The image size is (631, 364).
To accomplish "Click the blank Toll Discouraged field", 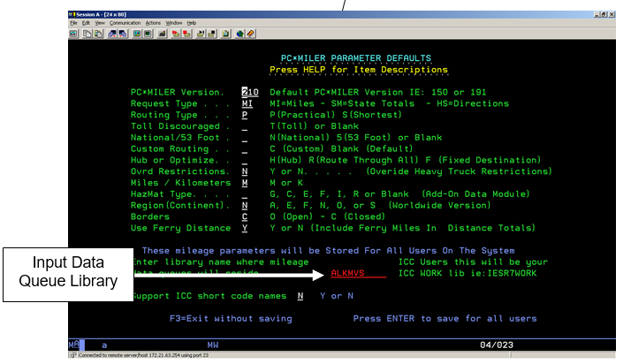I will [x=244, y=126].
